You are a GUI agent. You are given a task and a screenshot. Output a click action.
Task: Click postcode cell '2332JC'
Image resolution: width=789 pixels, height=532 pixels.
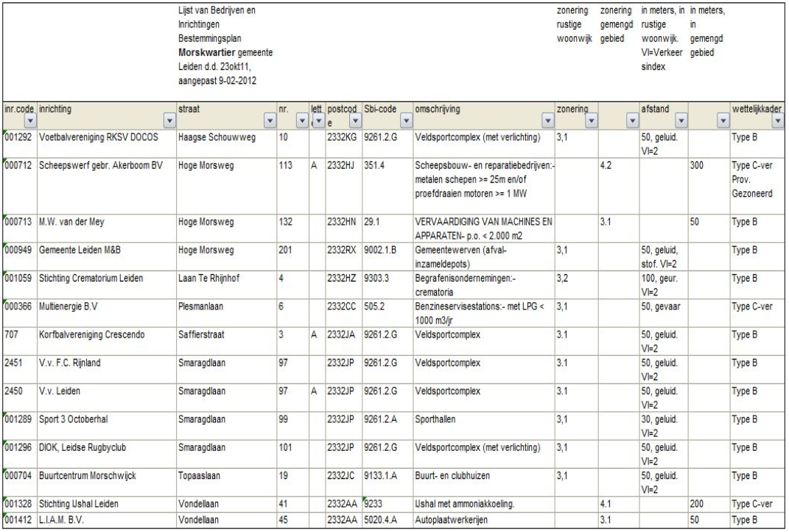(344, 482)
